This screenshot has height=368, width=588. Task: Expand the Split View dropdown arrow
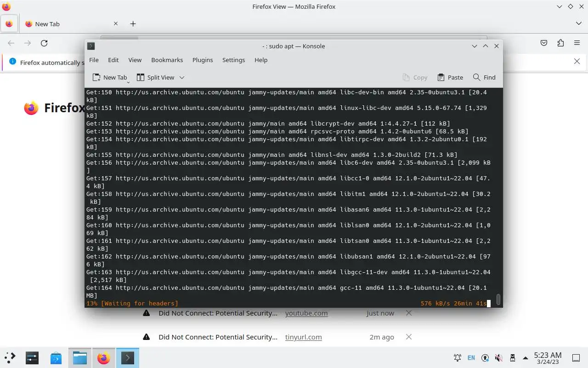click(182, 77)
